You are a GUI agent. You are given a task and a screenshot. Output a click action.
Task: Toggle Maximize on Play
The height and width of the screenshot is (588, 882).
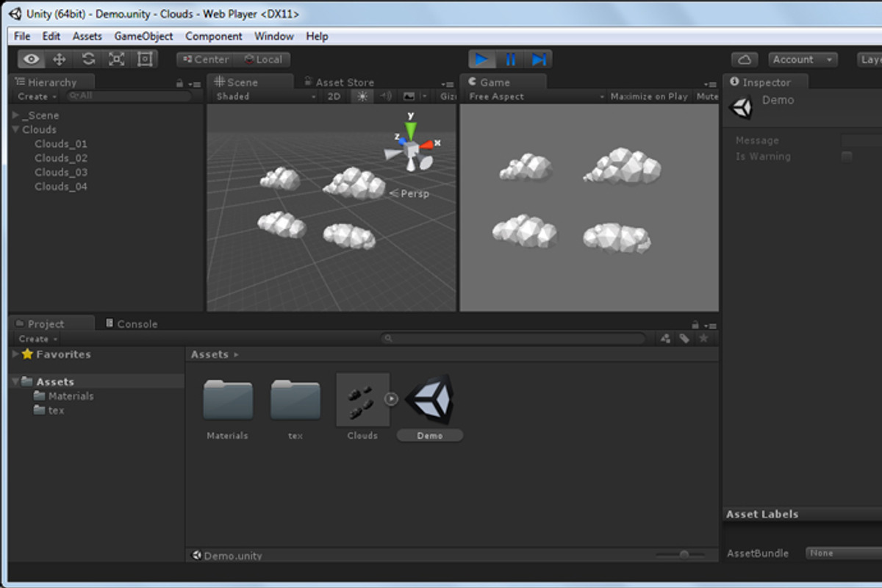(649, 96)
